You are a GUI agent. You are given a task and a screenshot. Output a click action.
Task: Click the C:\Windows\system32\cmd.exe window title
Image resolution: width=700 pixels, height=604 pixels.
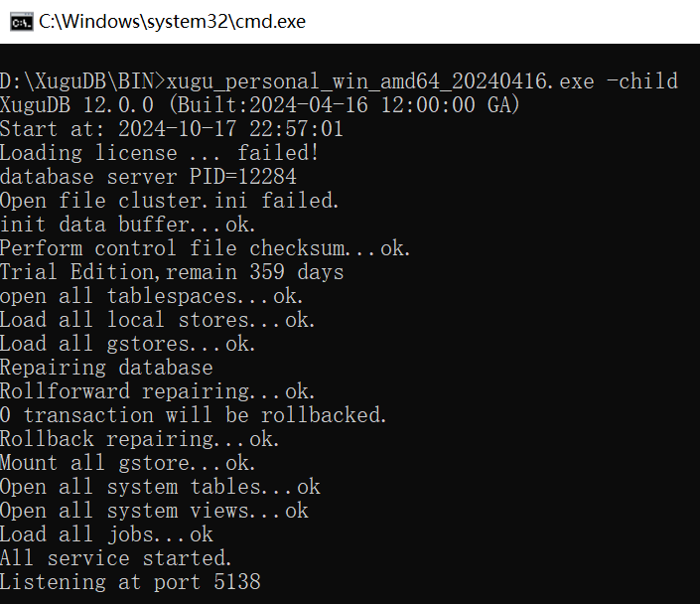click(172, 22)
